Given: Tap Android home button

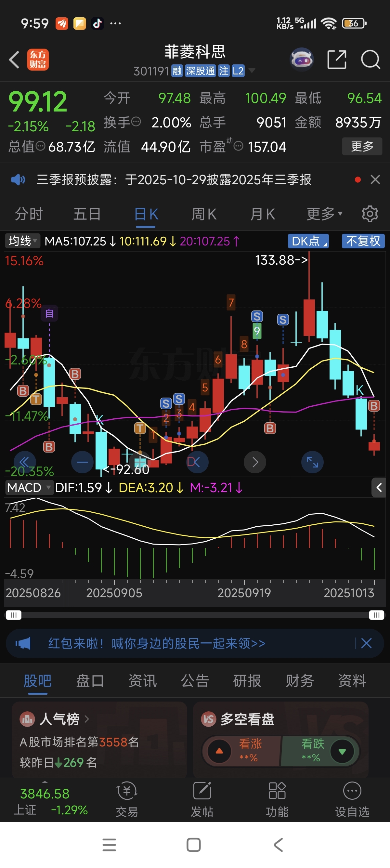Looking at the screenshot, I should pos(194,845).
